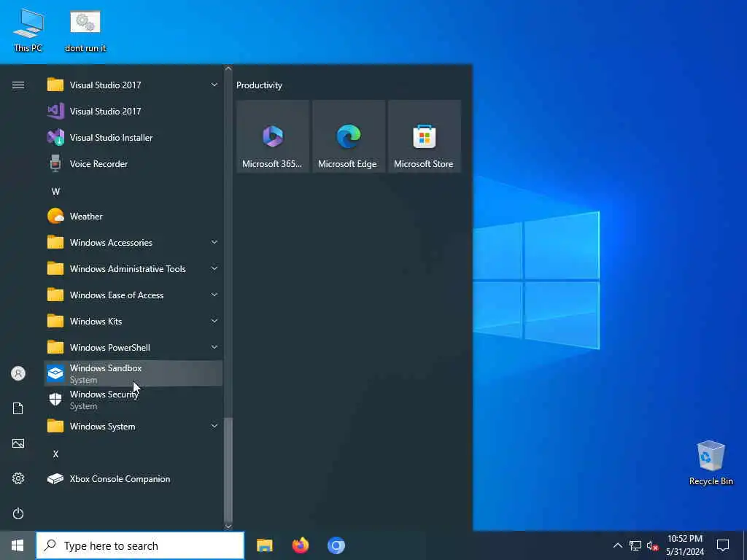Launch Windows Sandbox
Screen dimensions: 747x560
pos(133,373)
